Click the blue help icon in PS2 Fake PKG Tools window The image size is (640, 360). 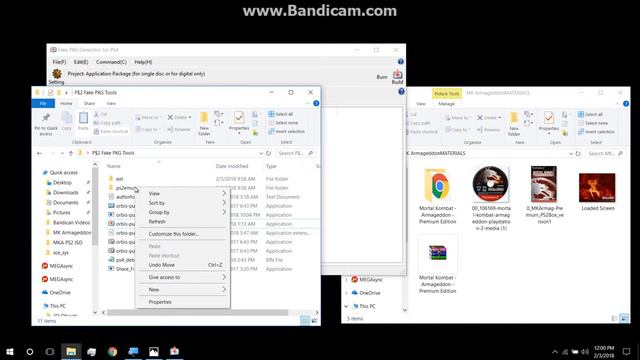[316, 103]
